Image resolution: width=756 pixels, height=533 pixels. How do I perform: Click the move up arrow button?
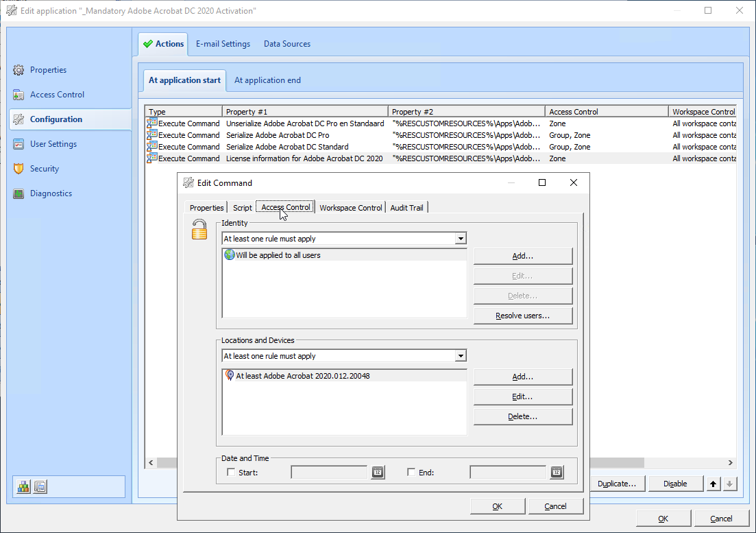[714, 484]
